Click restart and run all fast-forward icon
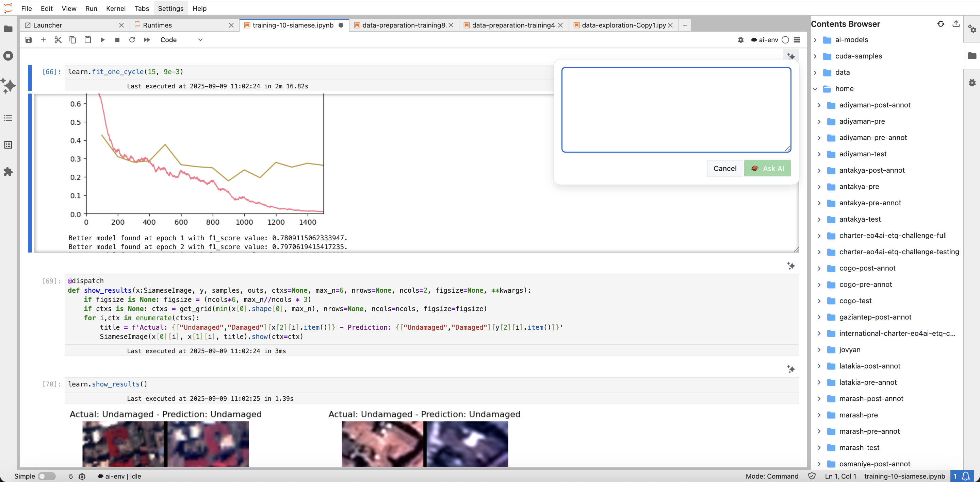The width and height of the screenshot is (980, 482). (x=147, y=40)
